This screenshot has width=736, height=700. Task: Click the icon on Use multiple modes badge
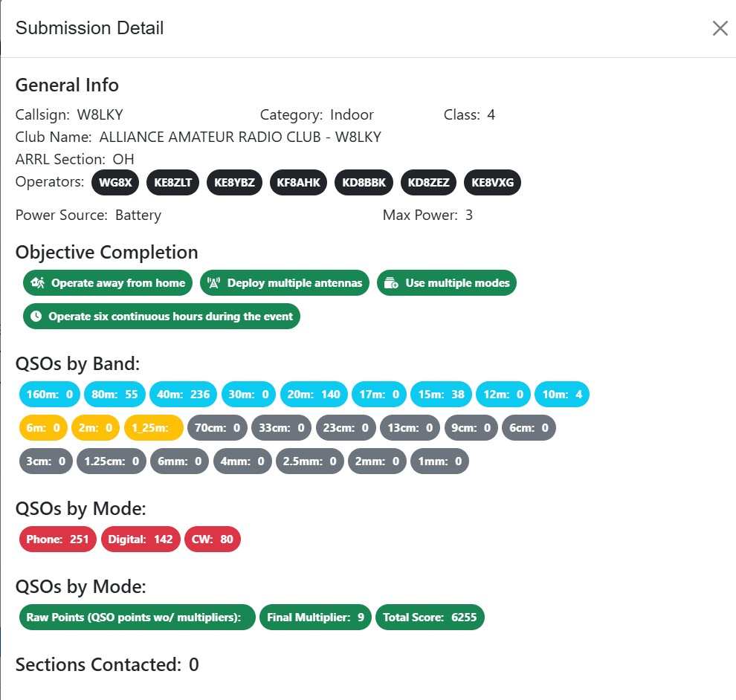coord(392,283)
